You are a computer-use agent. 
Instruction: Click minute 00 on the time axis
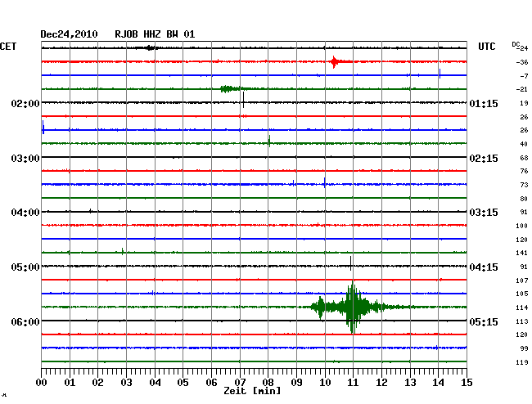tap(42, 383)
